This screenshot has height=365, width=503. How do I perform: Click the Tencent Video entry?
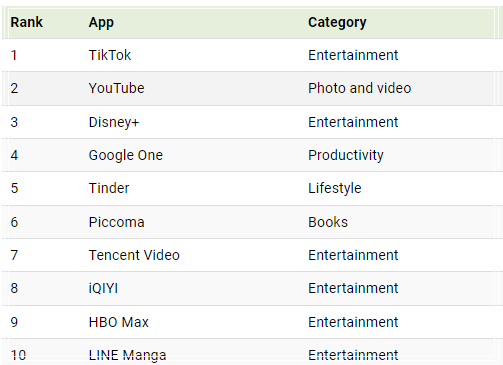(x=134, y=255)
